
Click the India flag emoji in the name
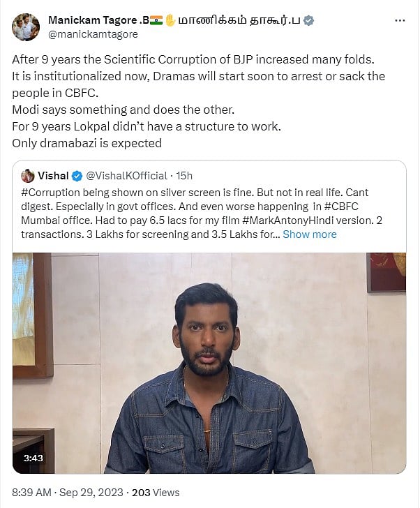(x=156, y=21)
